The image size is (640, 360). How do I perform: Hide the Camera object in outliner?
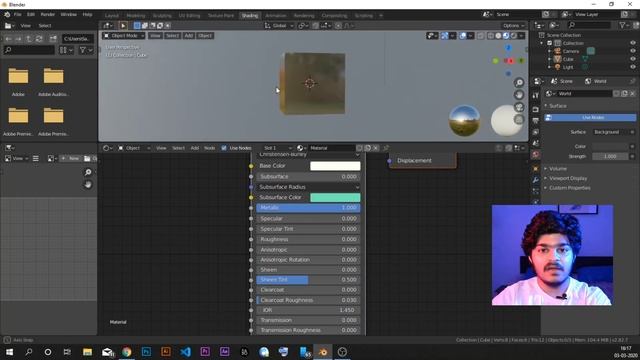(x=633, y=51)
